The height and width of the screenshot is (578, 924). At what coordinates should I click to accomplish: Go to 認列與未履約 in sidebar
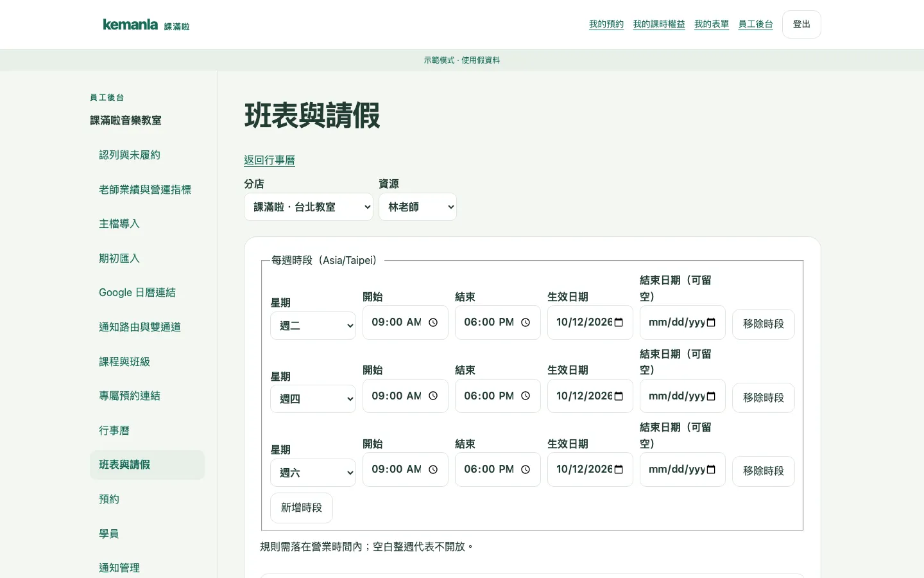point(147,155)
